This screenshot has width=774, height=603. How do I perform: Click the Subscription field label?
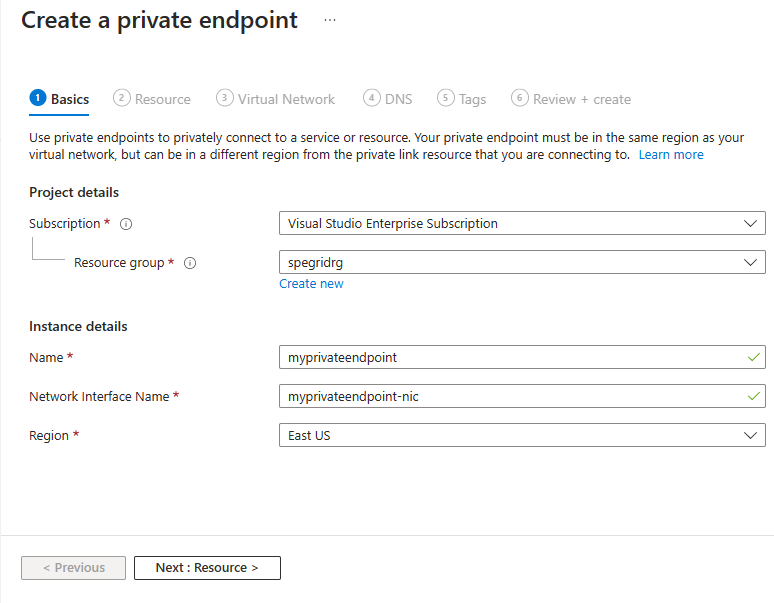click(x=65, y=224)
